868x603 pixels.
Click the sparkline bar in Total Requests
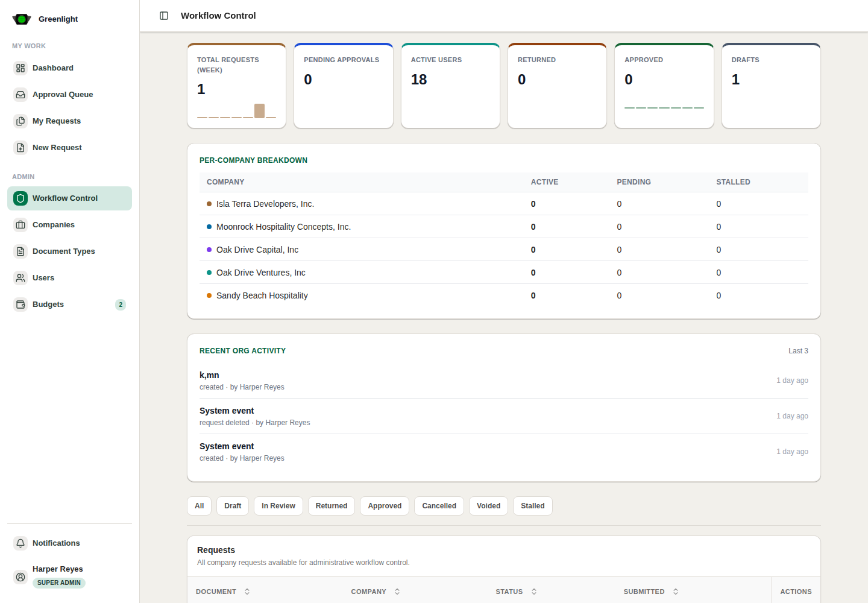(x=259, y=111)
